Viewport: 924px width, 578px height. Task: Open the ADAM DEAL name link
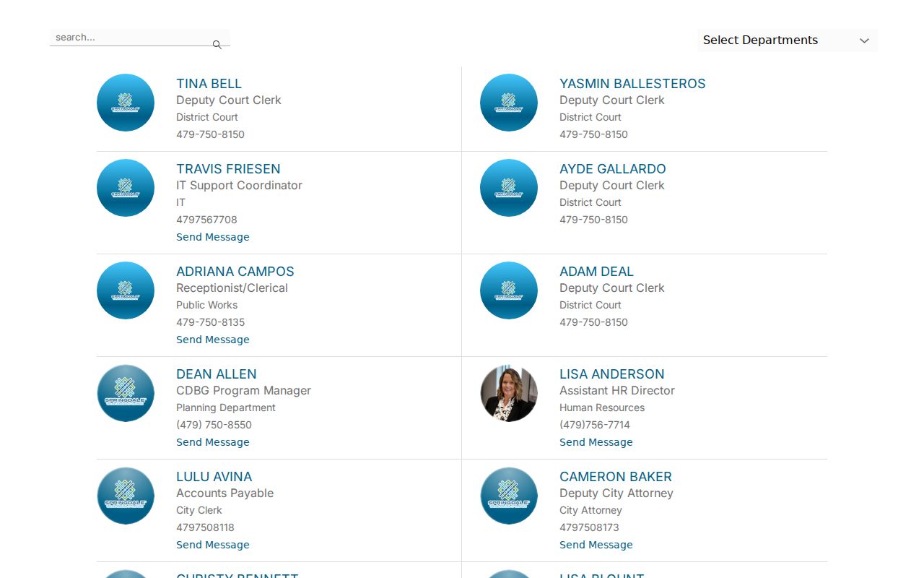[x=596, y=272]
